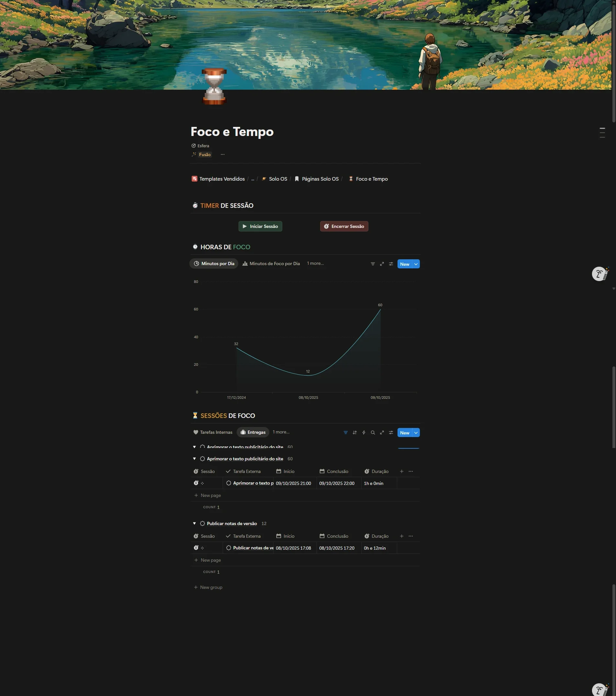Go to Páginas Solo OS breadcrumb link

(320, 179)
